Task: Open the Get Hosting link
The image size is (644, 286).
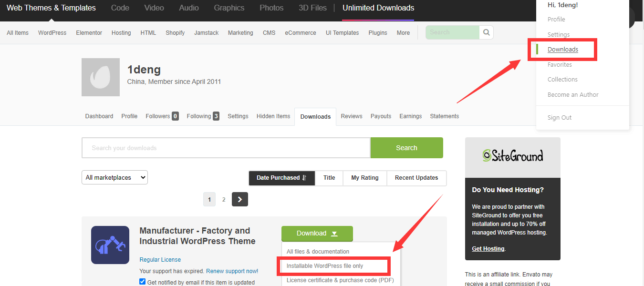Action: pyautogui.click(x=488, y=249)
